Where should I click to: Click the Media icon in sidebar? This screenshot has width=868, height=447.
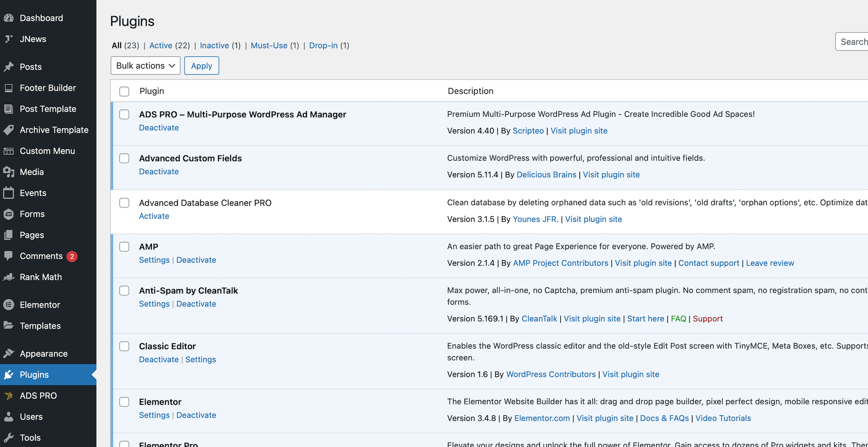(x=9, y=172)
